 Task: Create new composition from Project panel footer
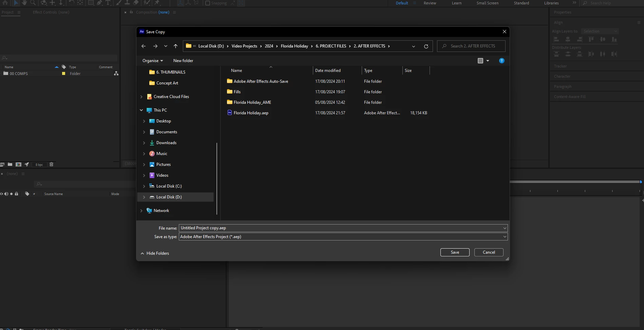tap(18, 164)
